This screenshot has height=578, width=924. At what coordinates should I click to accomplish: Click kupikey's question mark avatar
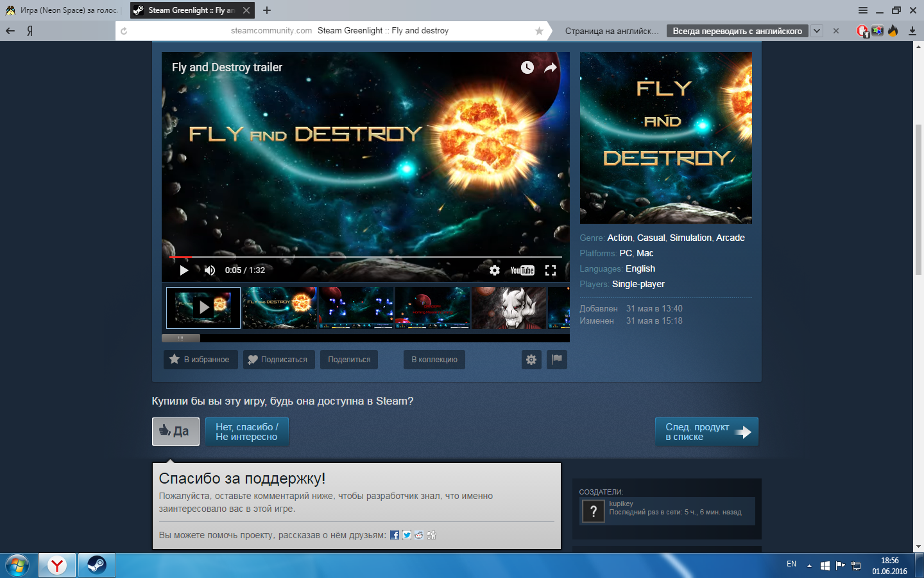[594, 511]
